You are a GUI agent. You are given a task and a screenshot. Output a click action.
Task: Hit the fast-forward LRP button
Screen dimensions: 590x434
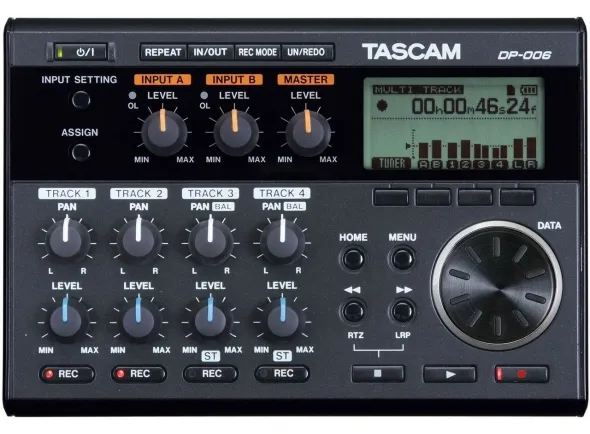click(402, 311)
